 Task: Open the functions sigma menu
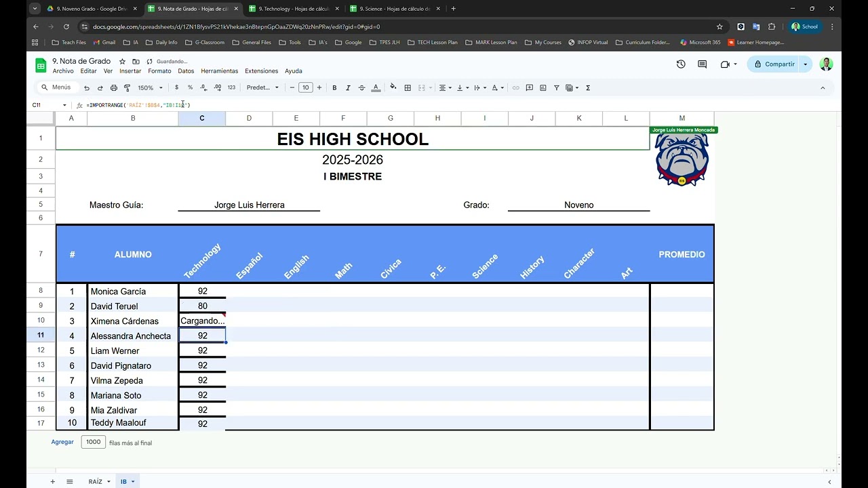588,87
